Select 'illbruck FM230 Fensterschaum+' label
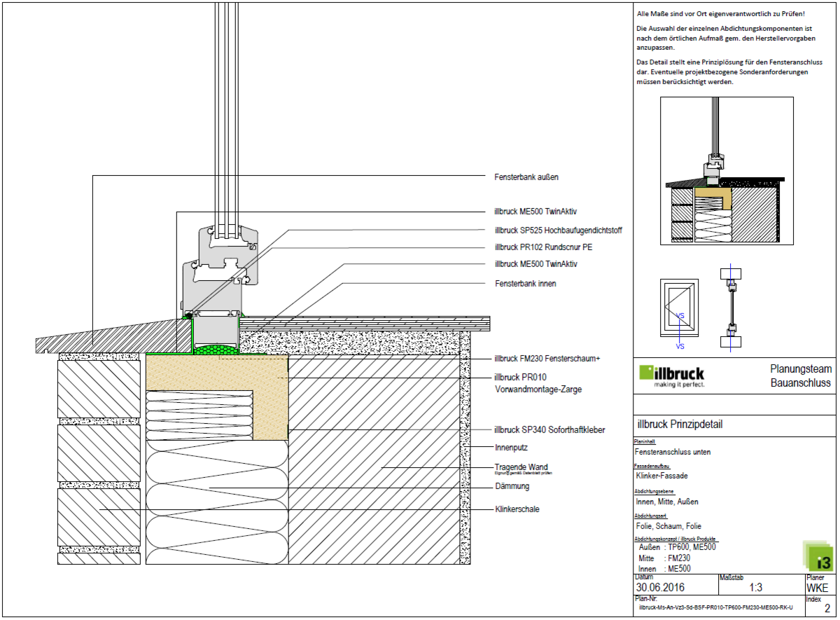Image resolution: width=840 pixels, height=620 pixels. 547,358
